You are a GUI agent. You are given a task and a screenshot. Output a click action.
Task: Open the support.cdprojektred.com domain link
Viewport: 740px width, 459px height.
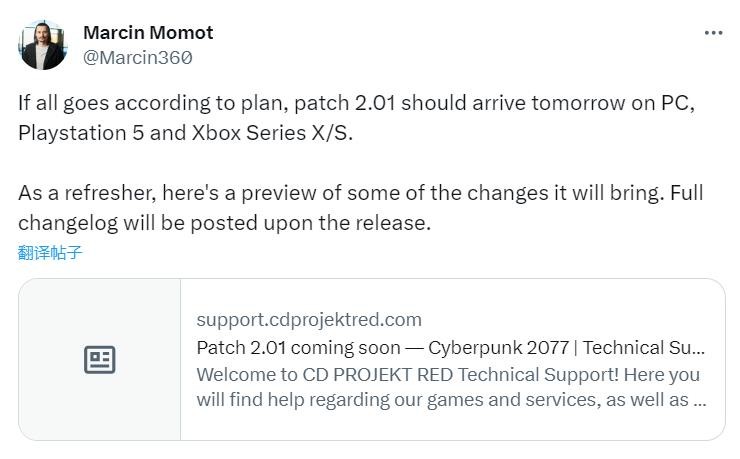[x=309, y=320]
